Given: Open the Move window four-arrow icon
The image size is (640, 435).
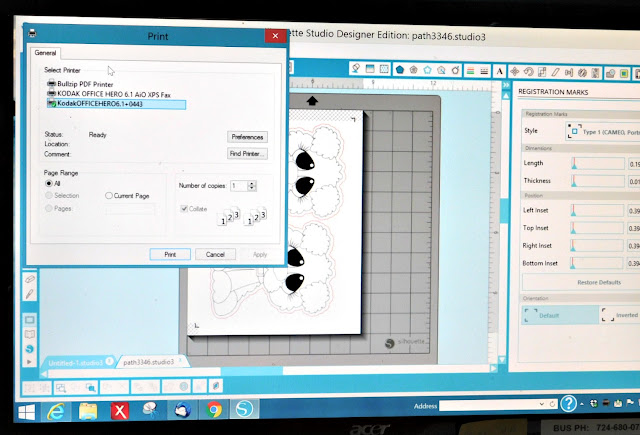Looking at the screenshot, I should 514,72.
